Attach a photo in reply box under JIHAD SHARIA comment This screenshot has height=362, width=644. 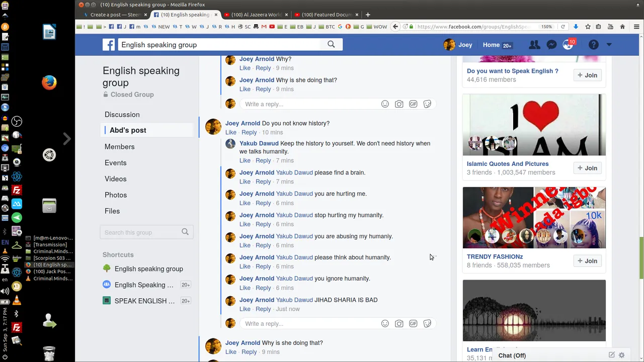point(399,323)
